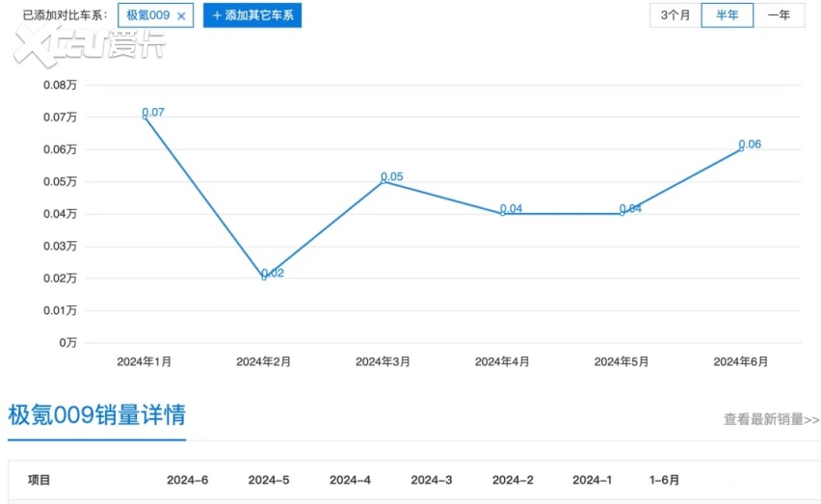Remove the 极氪009 comparison tag
821x504 pixels.
181,16
